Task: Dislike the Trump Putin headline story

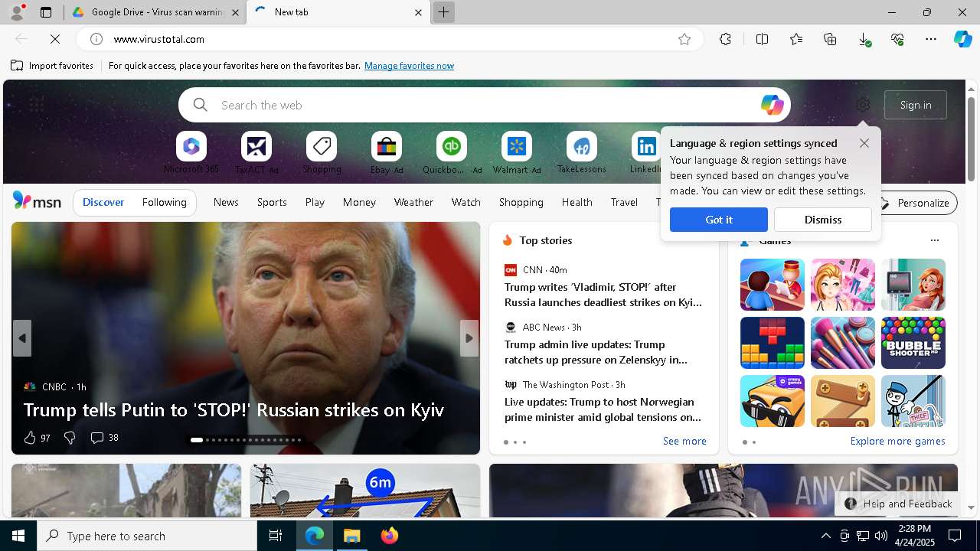Action: 70,438
